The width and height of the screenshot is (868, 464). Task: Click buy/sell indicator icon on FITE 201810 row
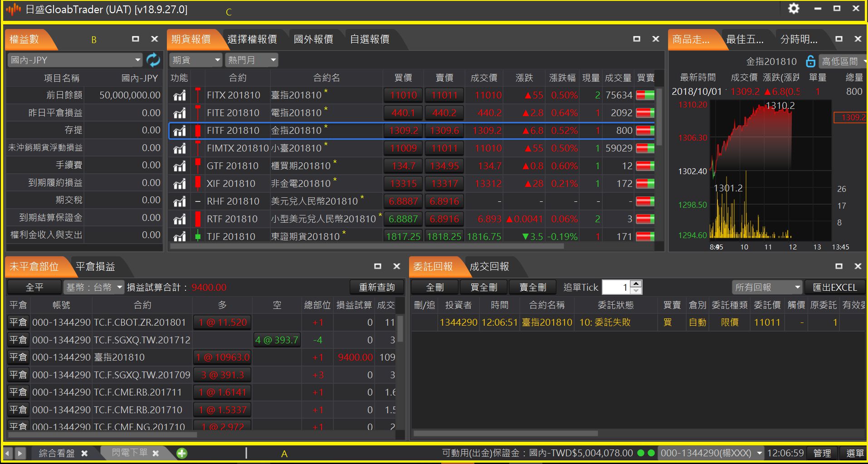point(645,113)
